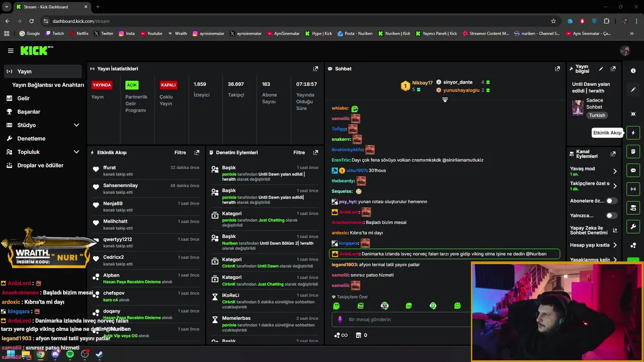Pop out the Yayın bilgisi panel
Screen dimensions: 644x362
[x=613, y=69]
